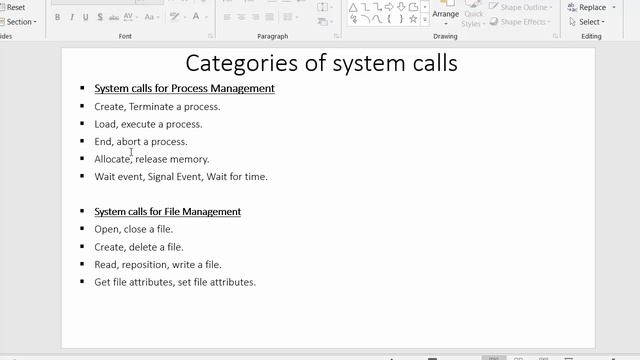Select the curve shape

(x=378, y=19)
